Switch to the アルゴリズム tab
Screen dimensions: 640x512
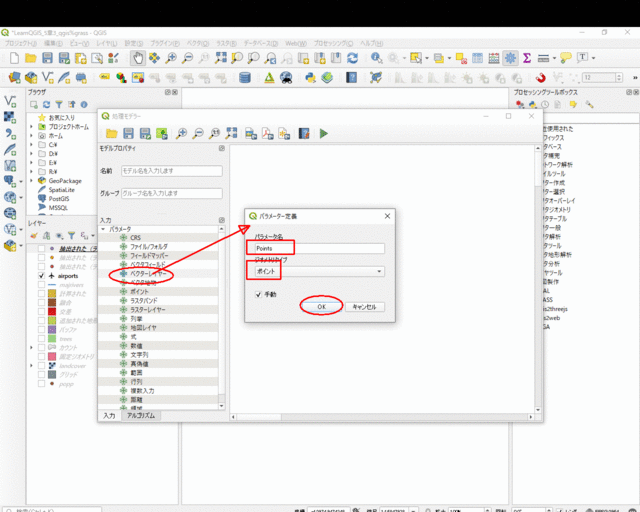pyautogui.click(x=141, y=416)
